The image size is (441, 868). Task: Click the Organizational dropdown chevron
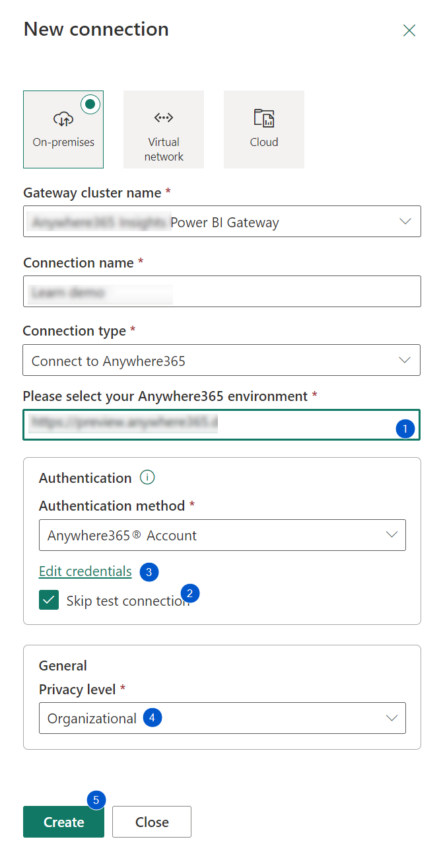pos(391,718)
